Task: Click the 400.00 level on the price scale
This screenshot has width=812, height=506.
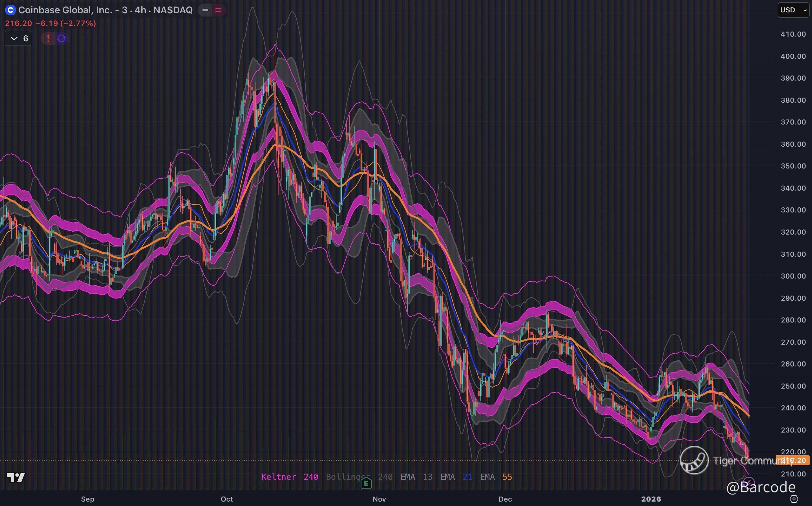Action: pyautogui.click(x=793, y=56)
